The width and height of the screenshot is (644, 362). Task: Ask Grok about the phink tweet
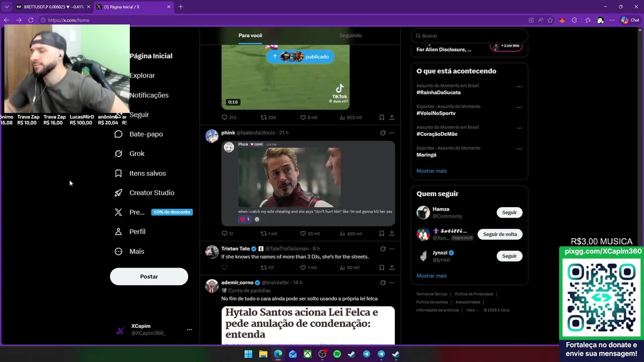383,133
